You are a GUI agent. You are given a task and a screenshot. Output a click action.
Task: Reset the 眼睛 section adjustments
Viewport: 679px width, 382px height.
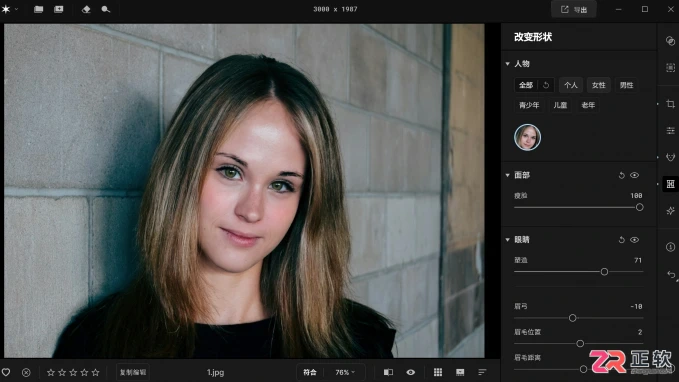(x=621, y=240)
